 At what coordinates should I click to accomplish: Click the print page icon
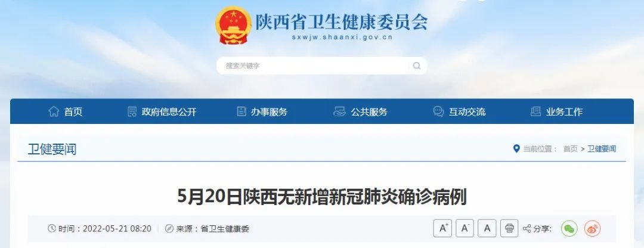coord(509,228)
